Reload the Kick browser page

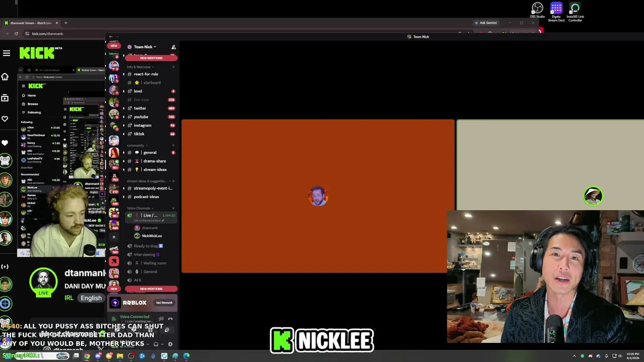point(16,34)
